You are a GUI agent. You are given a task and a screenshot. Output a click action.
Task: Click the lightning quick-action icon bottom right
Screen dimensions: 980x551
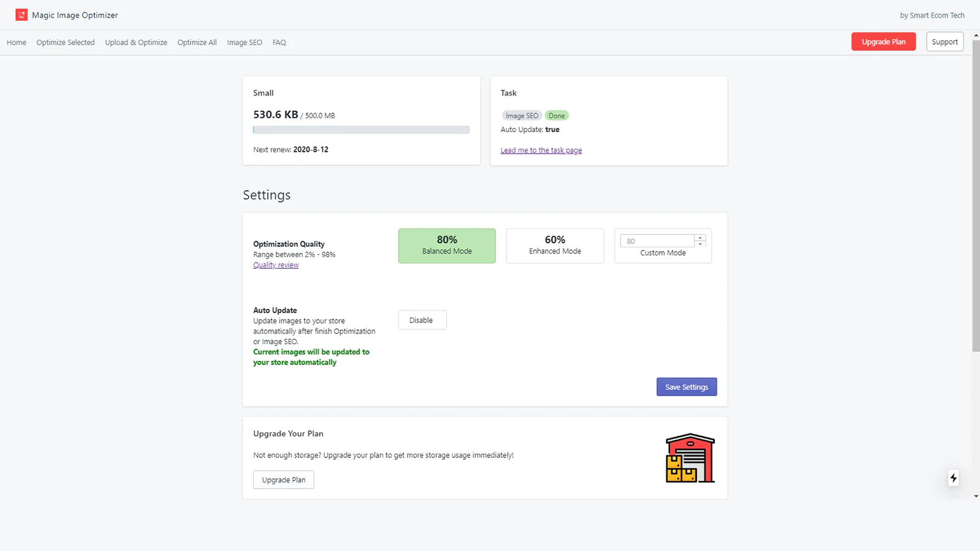coord(953,478)
